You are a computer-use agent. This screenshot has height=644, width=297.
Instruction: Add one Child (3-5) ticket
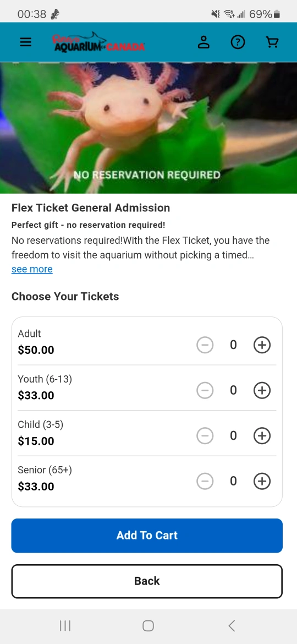click(262, 436)
